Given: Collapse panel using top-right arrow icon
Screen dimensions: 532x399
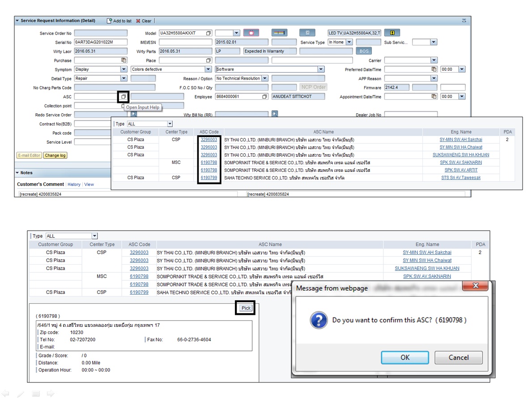Looking at the screenshot, I should (x=464, y=21).
